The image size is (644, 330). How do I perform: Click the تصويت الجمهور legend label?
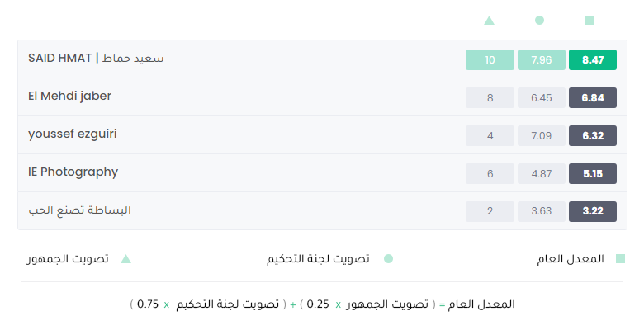[68, 259]
